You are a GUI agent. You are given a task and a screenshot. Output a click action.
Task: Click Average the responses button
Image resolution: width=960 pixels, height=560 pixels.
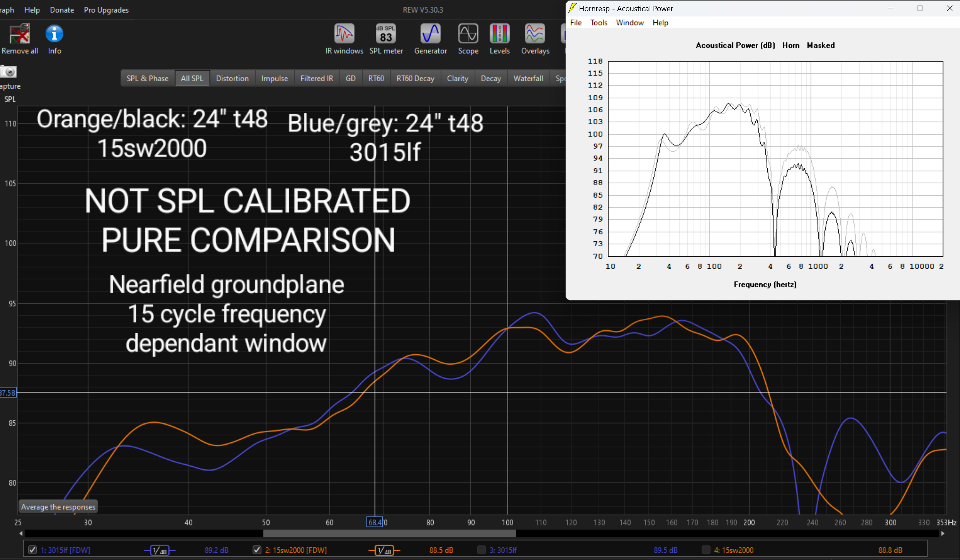[x=58, y=507]
